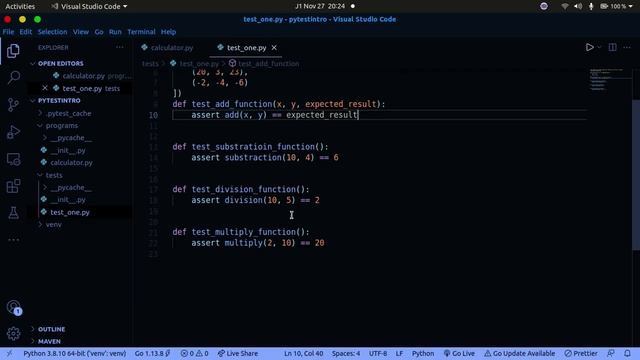Select Python language mode in status bar
The image size is (640, 360).
click(423, 353)
